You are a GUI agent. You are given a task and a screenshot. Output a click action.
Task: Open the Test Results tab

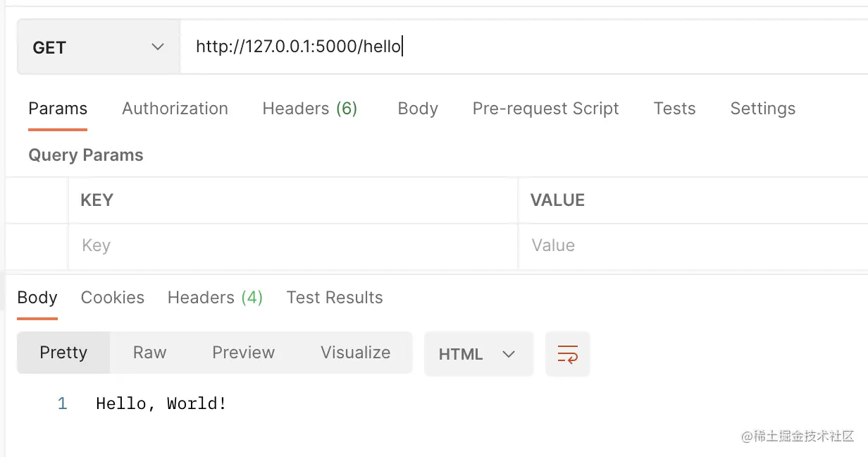[335, 298]
